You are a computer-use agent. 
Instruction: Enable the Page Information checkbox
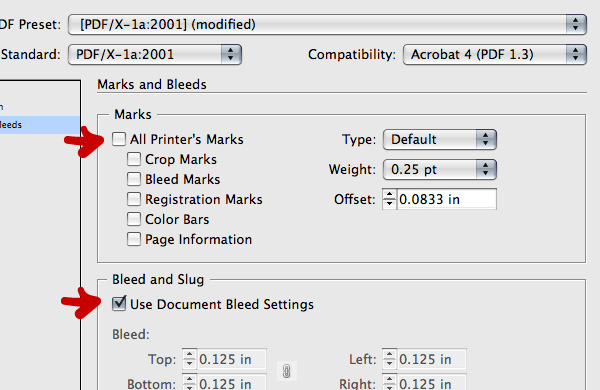tap(134, 239)
